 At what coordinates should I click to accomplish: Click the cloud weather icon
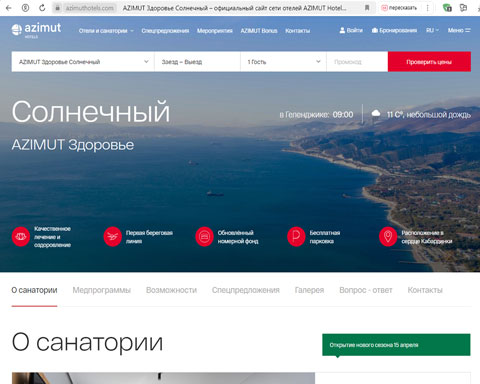tap(376, 114)
